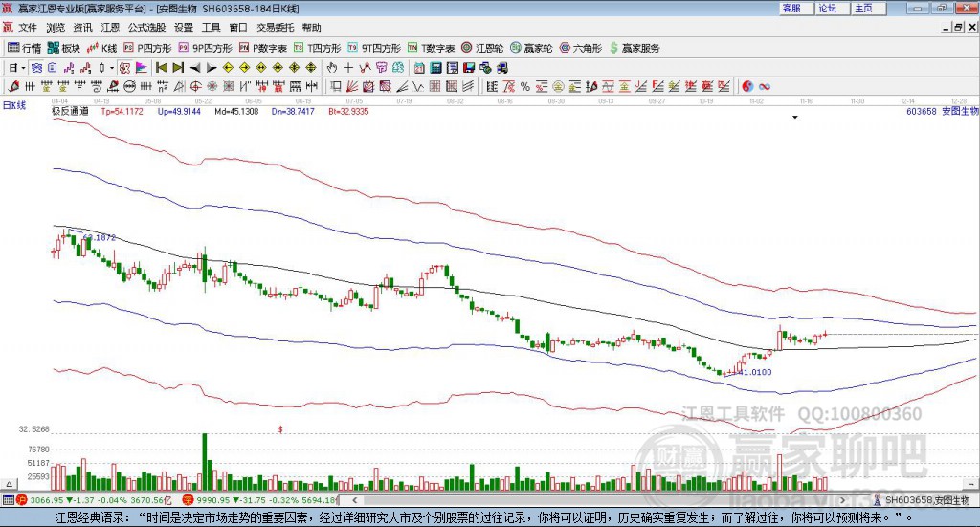
Task: Open the 文件 menu
Action: [28, 28]
